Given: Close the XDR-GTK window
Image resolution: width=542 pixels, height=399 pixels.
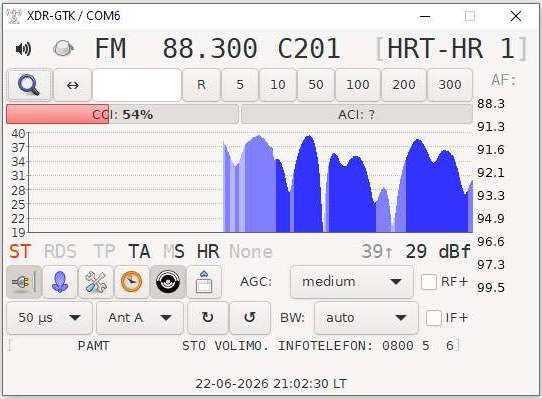Looking at the screenshot, I should 516,16.
